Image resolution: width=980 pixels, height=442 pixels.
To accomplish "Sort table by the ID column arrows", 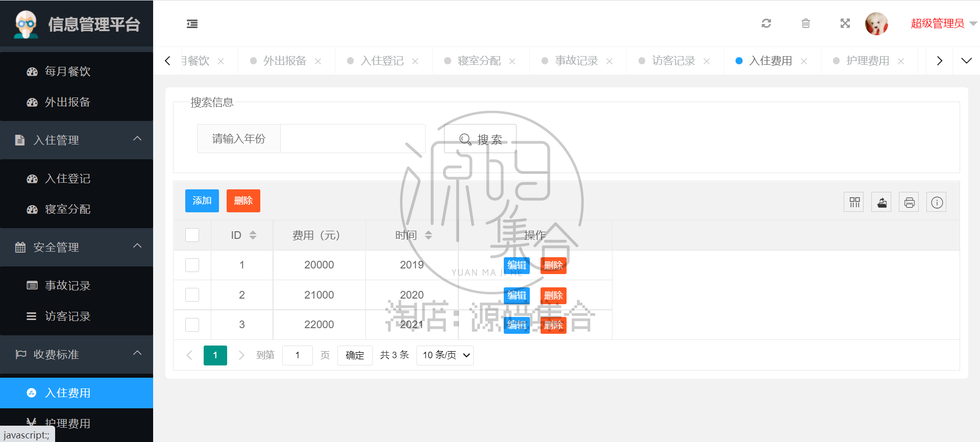I will click(x=253, y=235).
